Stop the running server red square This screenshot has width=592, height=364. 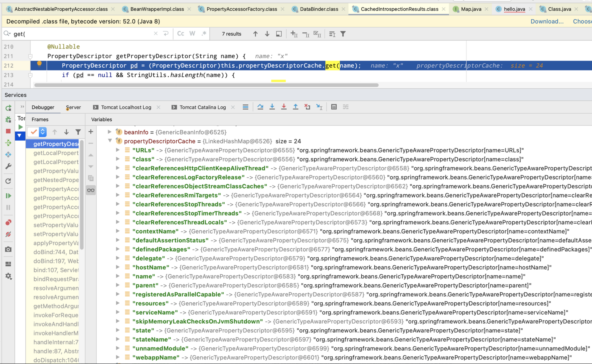[x=8, y=131]
